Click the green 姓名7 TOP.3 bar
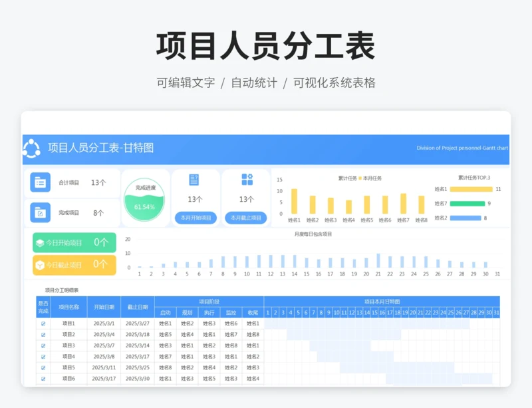 point(467,204)
